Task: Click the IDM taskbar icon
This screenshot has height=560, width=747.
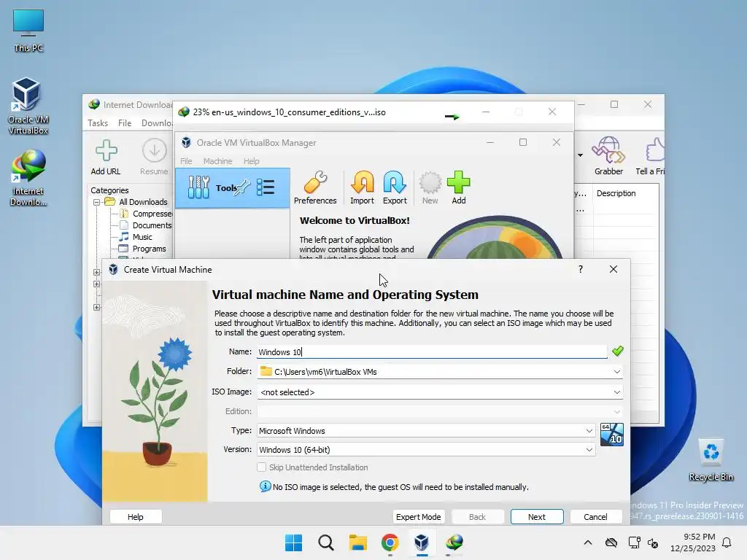Action: tap(454, 542)
